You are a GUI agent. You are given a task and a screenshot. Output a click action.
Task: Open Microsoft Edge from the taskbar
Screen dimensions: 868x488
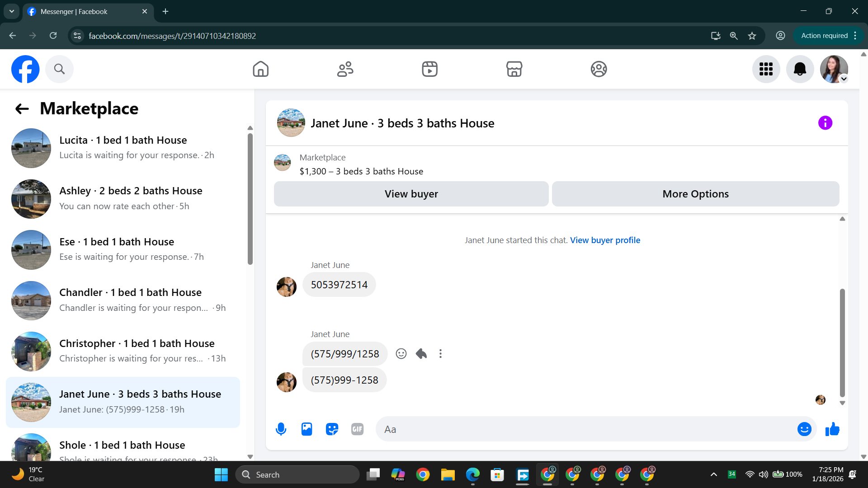472,475
